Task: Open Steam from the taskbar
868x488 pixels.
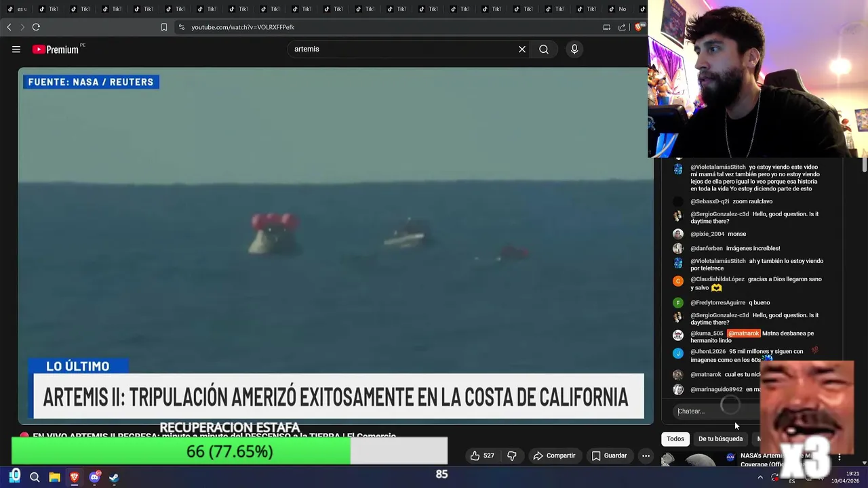Action: pyautogui.click(x=114, y=477)
